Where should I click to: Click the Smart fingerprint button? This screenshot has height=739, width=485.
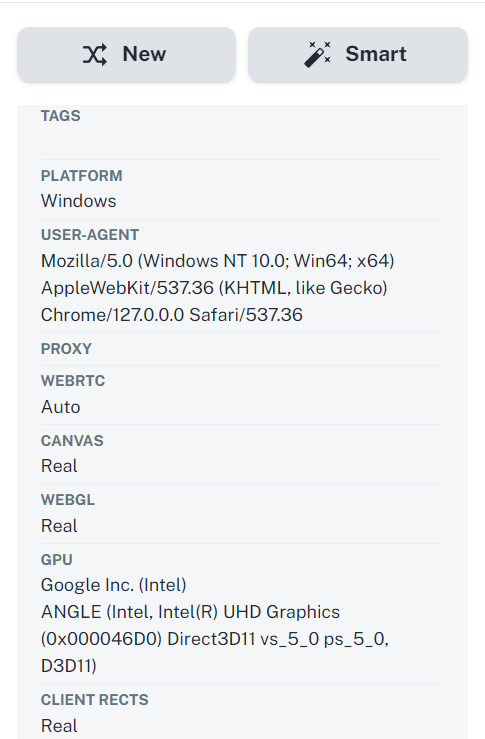358,54
